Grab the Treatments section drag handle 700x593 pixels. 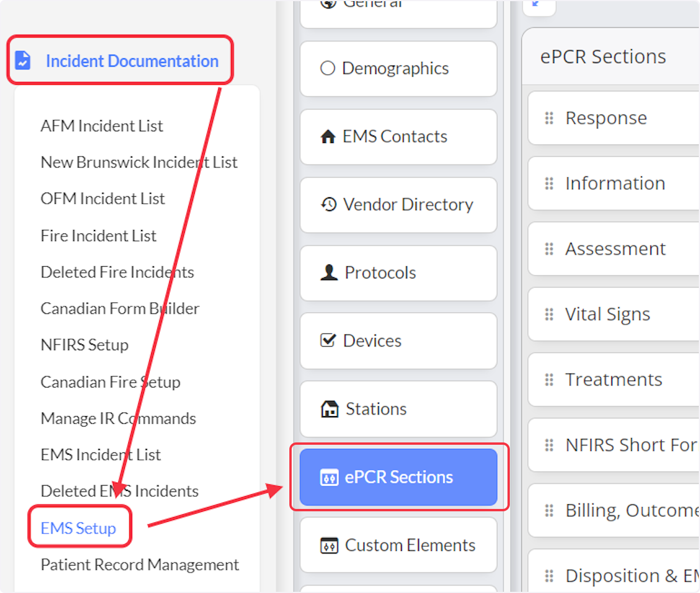(549, 379)
